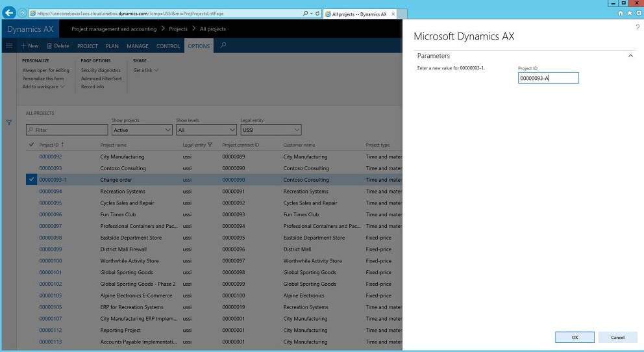Toggle the select-all checkmark in grid header
The width and height of the screenshot is (644, 352).
tap(31, 145)
